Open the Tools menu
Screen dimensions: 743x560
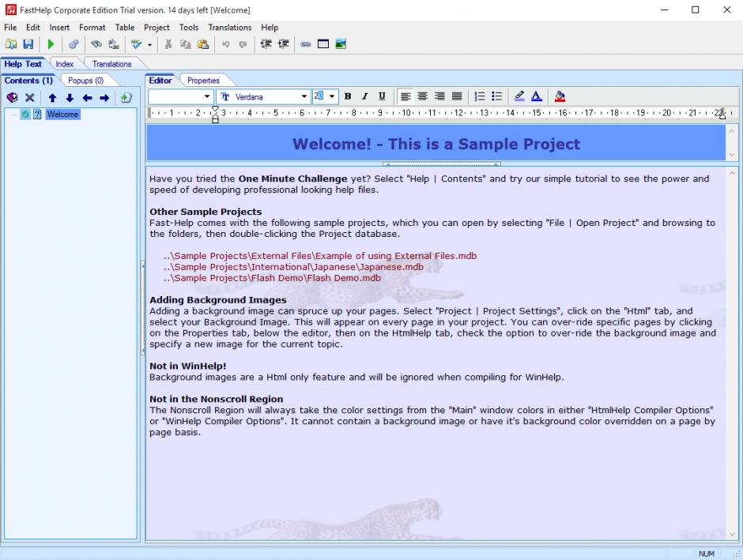[189, 28]
